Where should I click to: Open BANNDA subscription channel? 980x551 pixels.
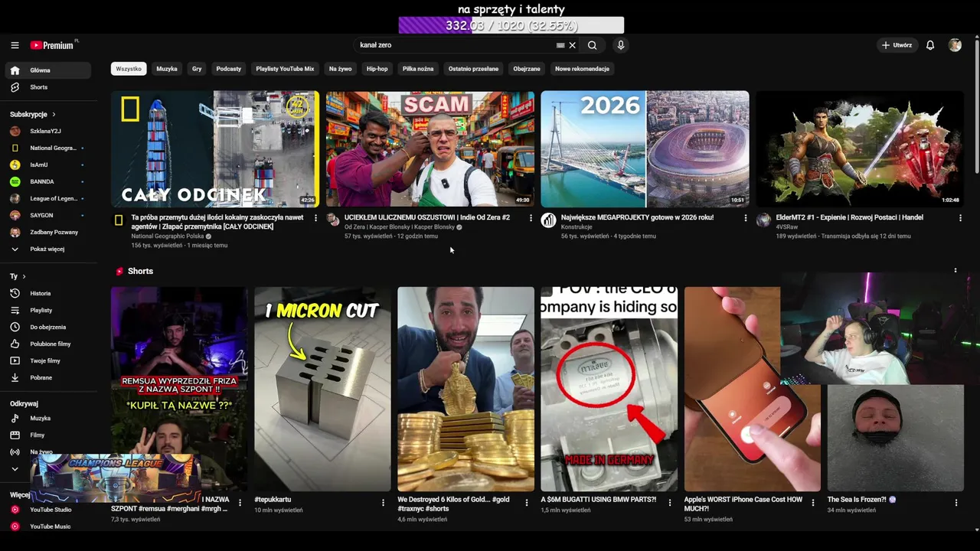[x=48, y=181]
